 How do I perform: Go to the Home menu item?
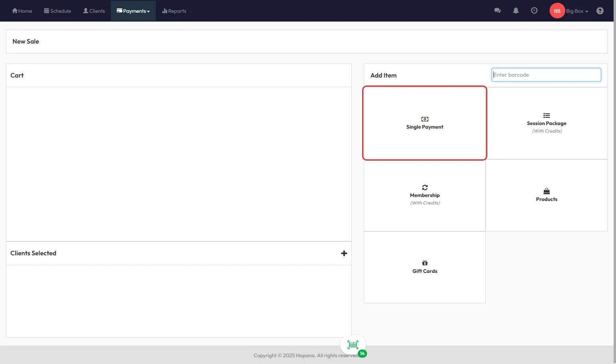pos(22,11)
